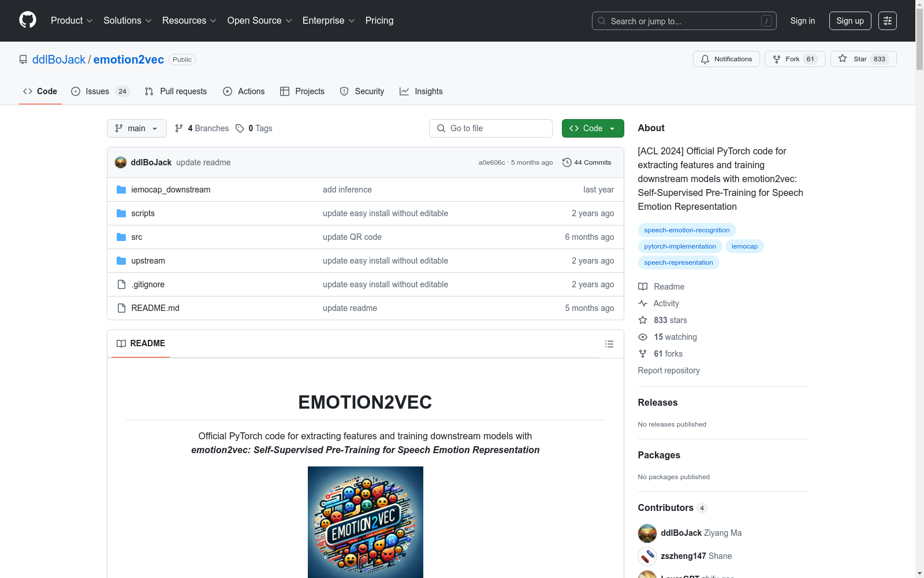Switch to the Issues tab

click(100, 91)
